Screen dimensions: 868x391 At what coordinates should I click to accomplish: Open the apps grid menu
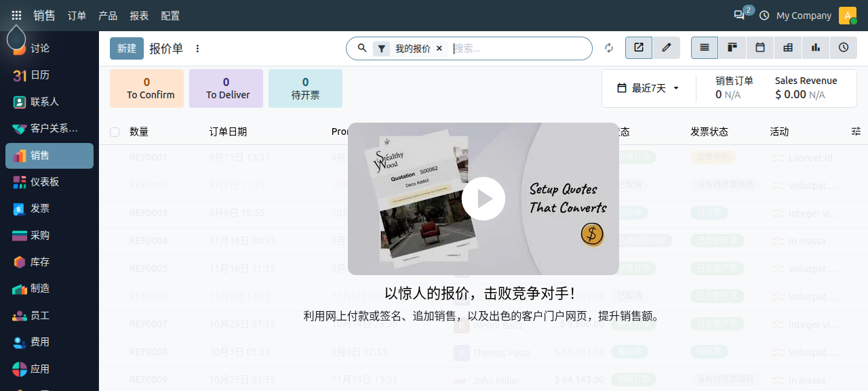16,15
